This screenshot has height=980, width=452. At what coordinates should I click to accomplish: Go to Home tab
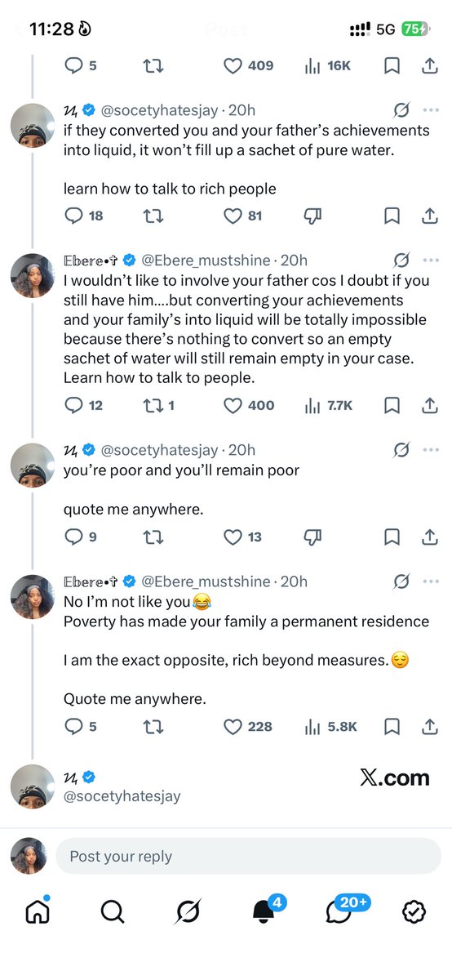pos(38,911)
